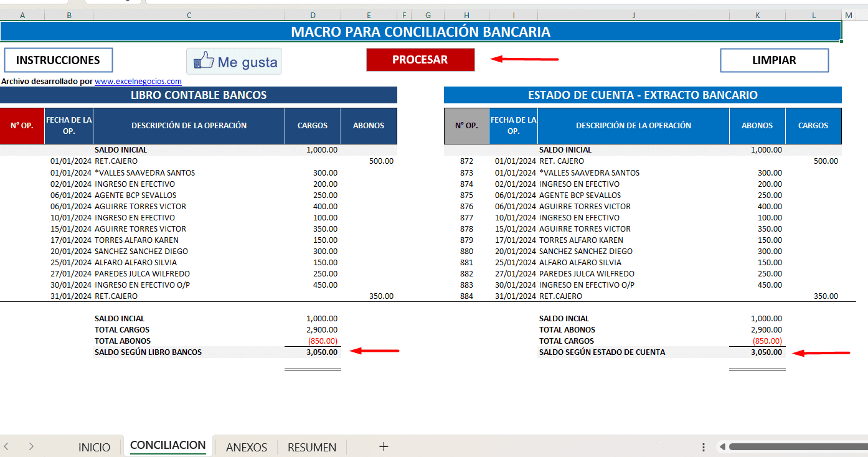868x457 pixels.
Task: Select the SALDO SEGÚN LIBRO BANCOS total cell
Action: pos(323,352)
